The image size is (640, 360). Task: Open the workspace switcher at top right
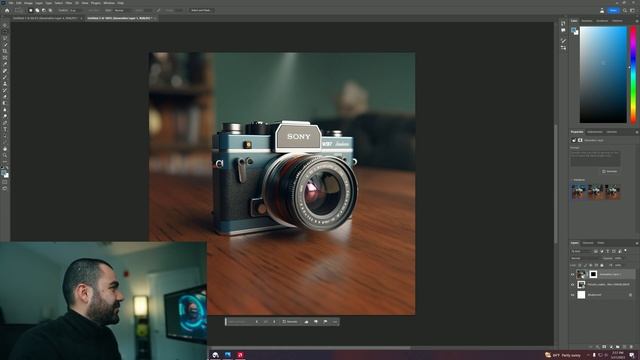coord(633,10)
